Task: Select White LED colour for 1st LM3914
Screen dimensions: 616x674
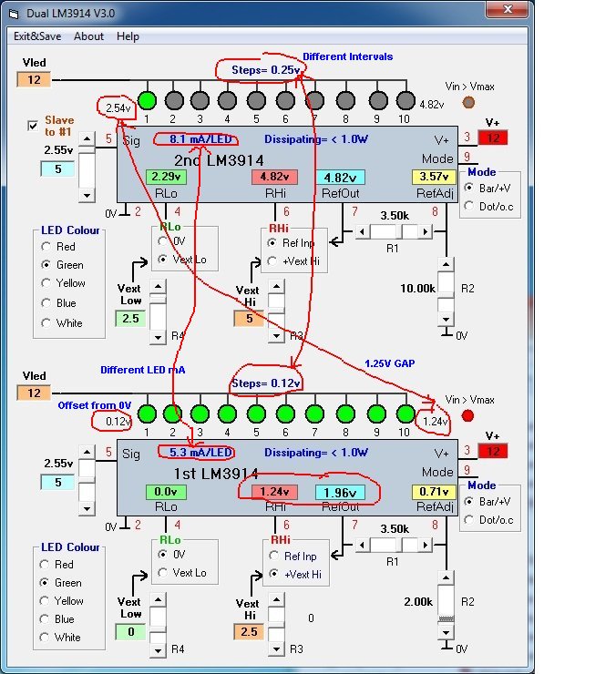Action: tap(44, 637)
